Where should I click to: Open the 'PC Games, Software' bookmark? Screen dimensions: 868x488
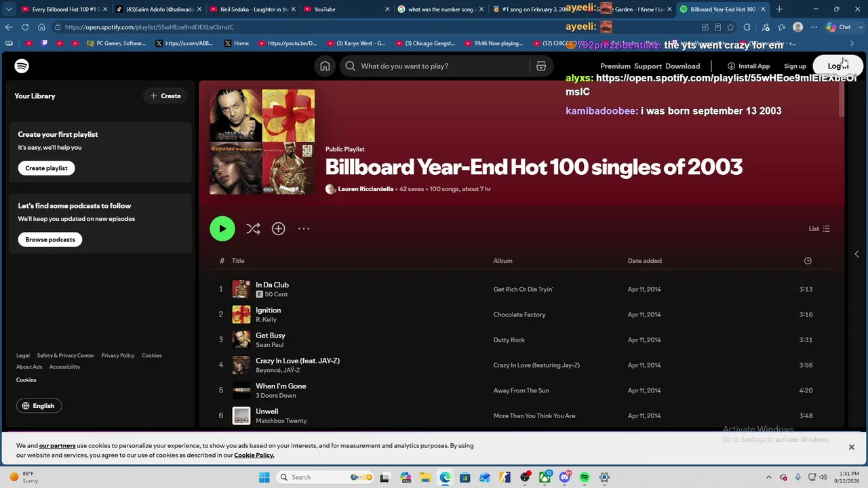[116, 43]
